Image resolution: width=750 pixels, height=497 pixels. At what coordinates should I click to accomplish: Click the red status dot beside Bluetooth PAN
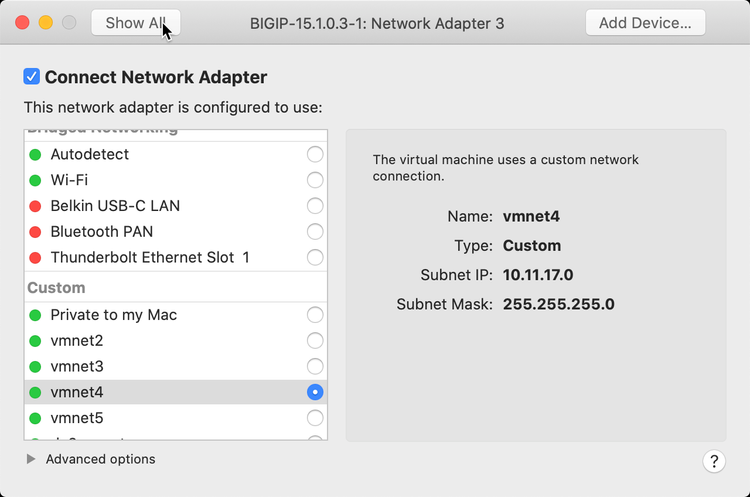(x=35, y=232)
